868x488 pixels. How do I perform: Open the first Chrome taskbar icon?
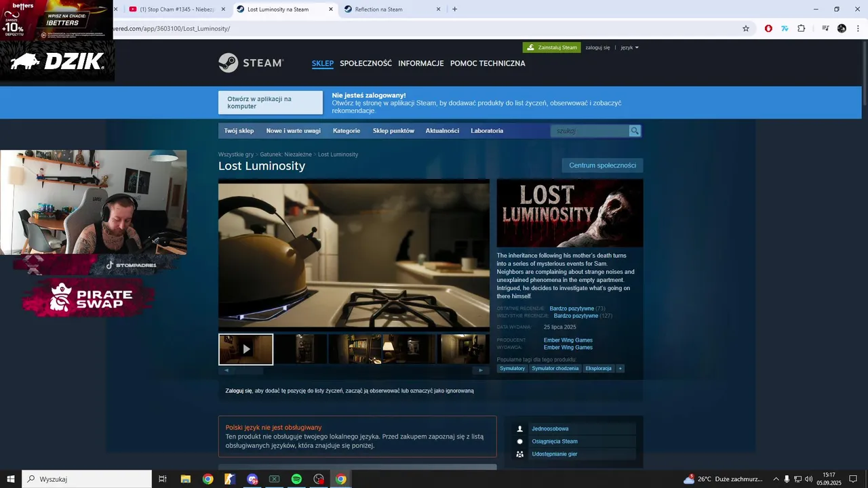(x=208, y=479)
